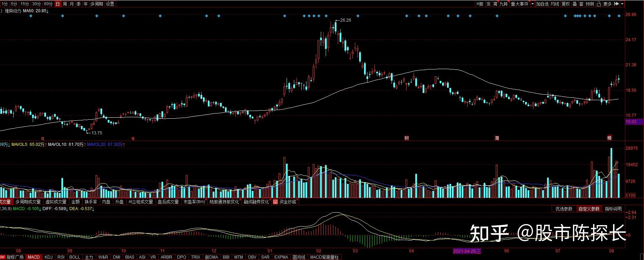The height and width of the screenshot is (260, 644).
Task: Click the 发 toolbar button
Action: [x=488, y=4]
